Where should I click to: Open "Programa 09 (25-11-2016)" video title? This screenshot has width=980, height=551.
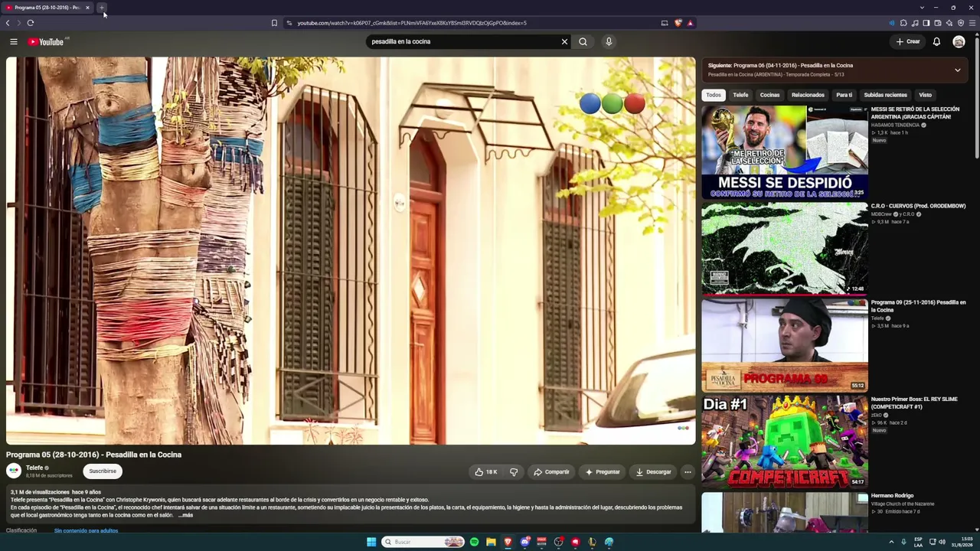918,306
